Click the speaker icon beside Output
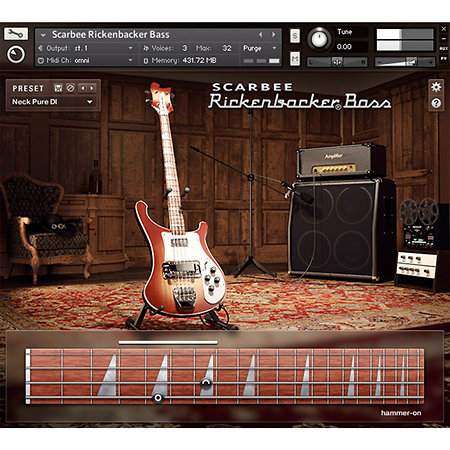The height and width of the screenshot is (450, 450). pyautogui.click(x=40, y=48)
